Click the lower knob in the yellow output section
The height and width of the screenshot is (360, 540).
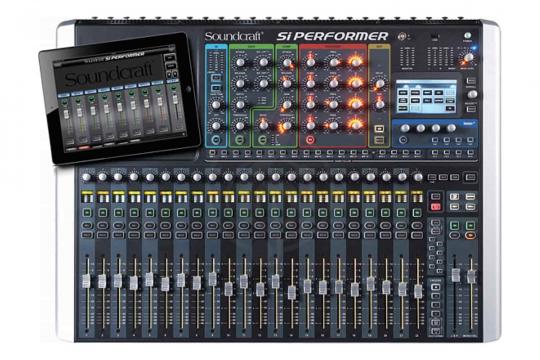[379, 104]
